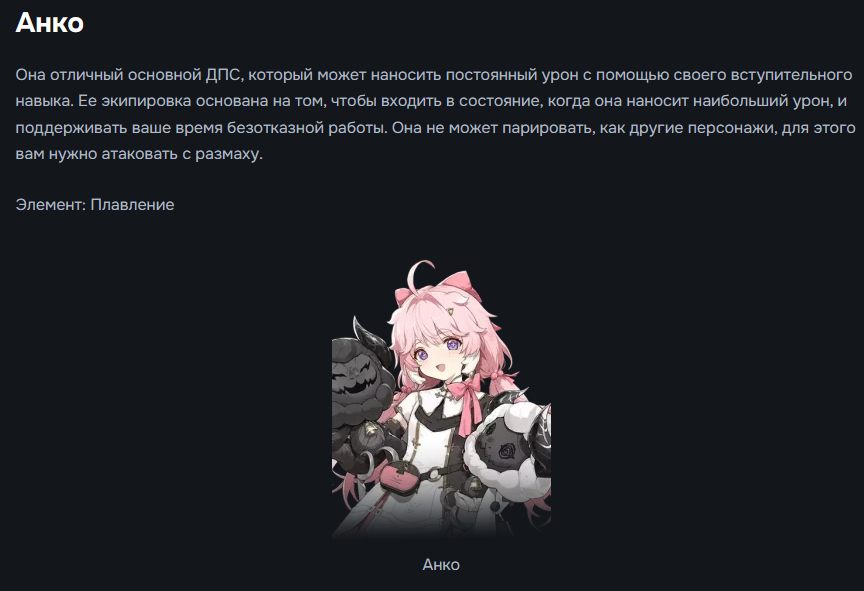
Task: Click the line starting with поддерживать ваше время
Action: 435,128
